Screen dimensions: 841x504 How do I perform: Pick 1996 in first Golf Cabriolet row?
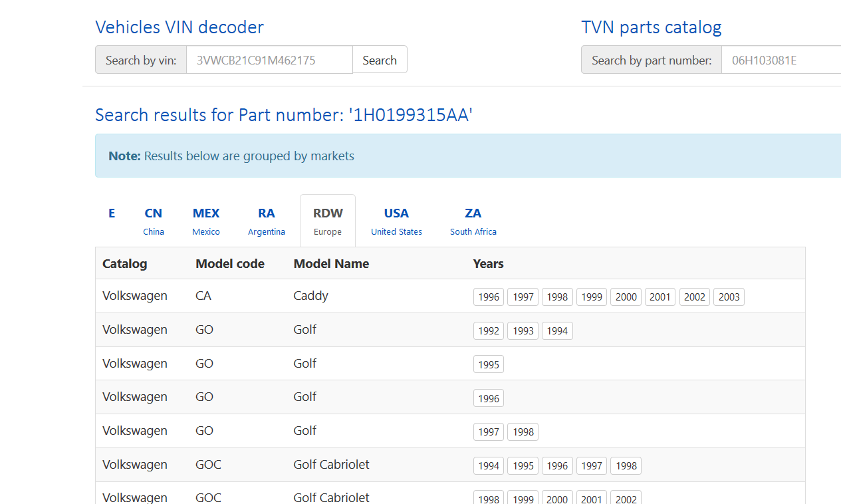click(557, 465)
